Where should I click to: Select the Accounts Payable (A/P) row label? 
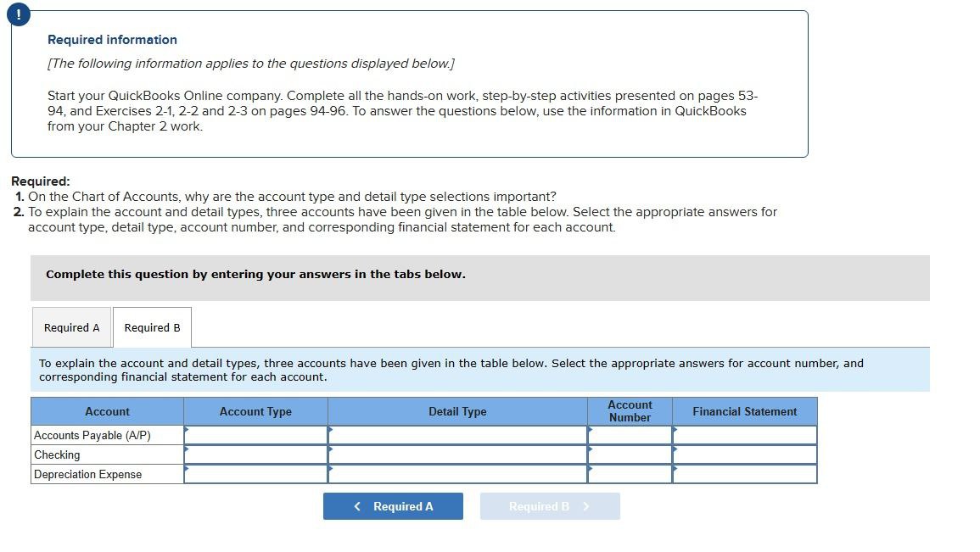pyautogui.click(x=92, y=435)
